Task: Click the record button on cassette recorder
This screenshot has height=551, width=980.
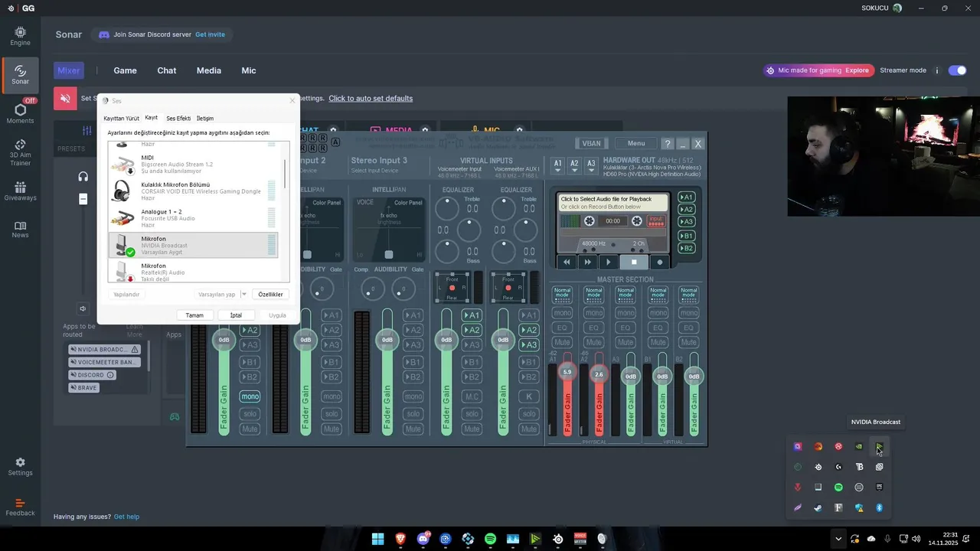Action: click(659, 262)
